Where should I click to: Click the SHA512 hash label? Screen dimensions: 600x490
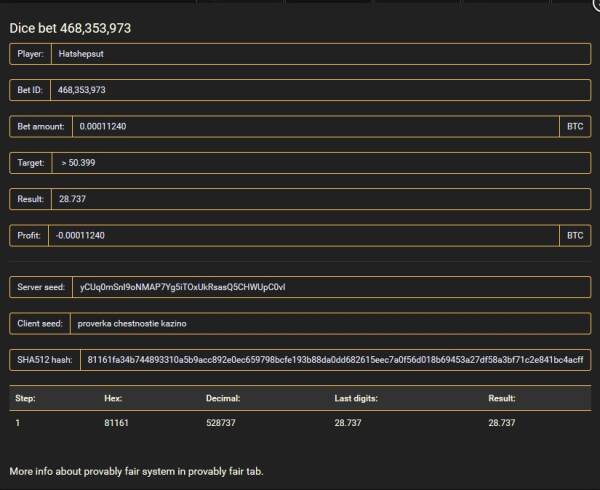44,360
